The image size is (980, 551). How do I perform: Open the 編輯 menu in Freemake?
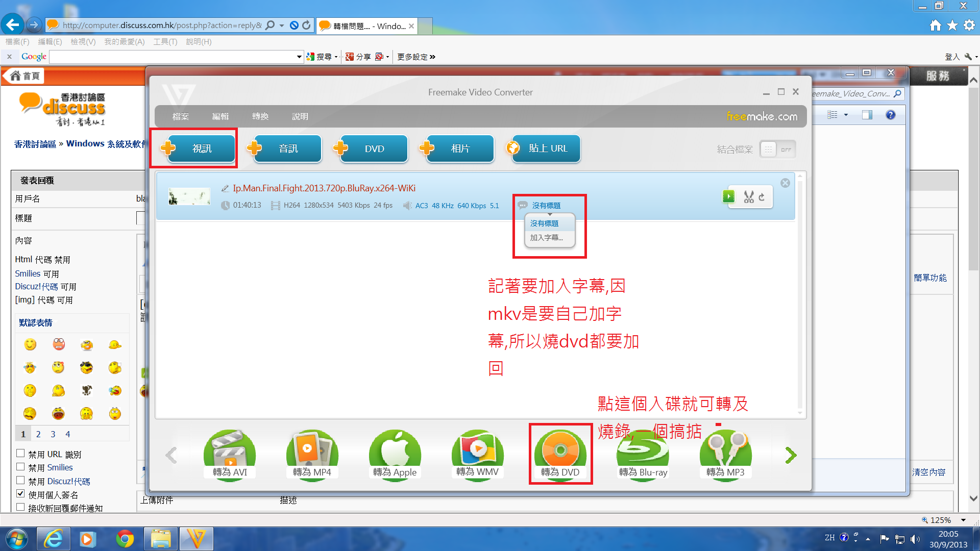pos(220,116)
